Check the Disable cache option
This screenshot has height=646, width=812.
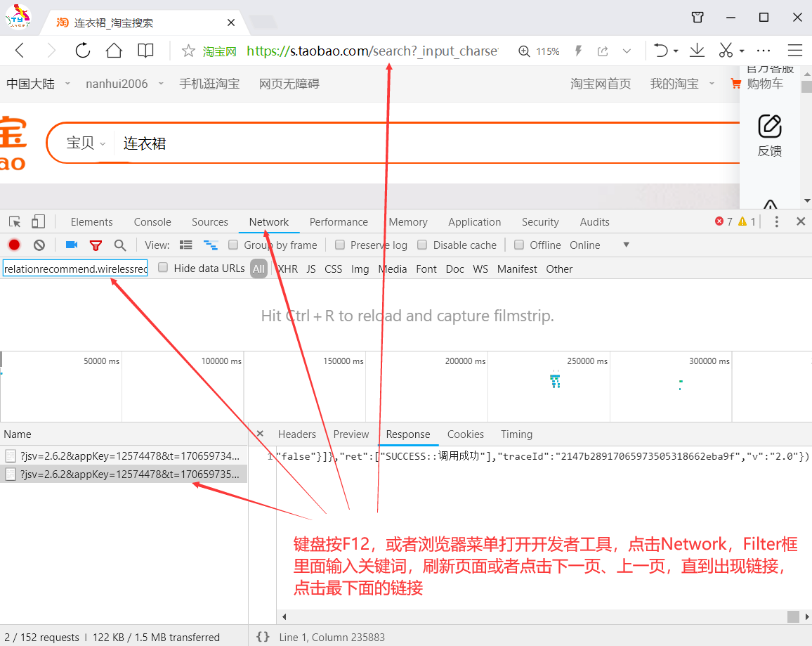pyautogui.click(x=422, y=245)
